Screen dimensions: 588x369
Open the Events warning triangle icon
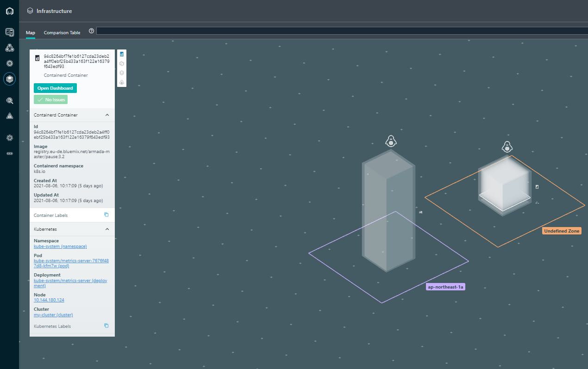click(10, 116)
